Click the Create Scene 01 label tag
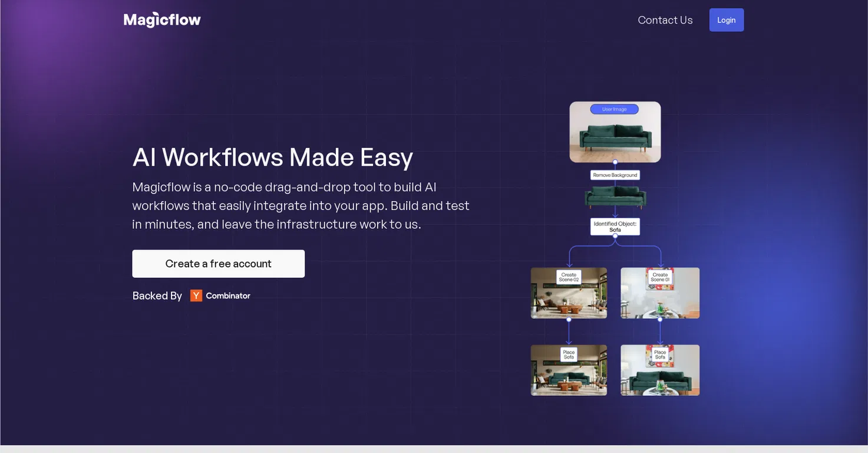This screenshot has height=453, width=868. pyautogui.click(x=660, y=277)
